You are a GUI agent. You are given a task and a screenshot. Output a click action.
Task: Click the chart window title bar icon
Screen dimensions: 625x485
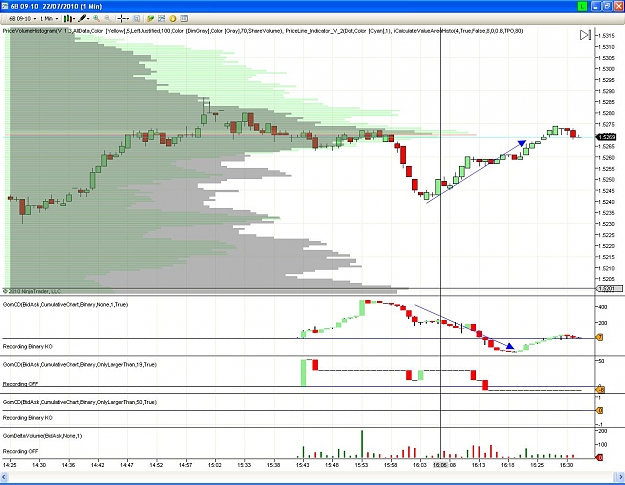(4, 6)
